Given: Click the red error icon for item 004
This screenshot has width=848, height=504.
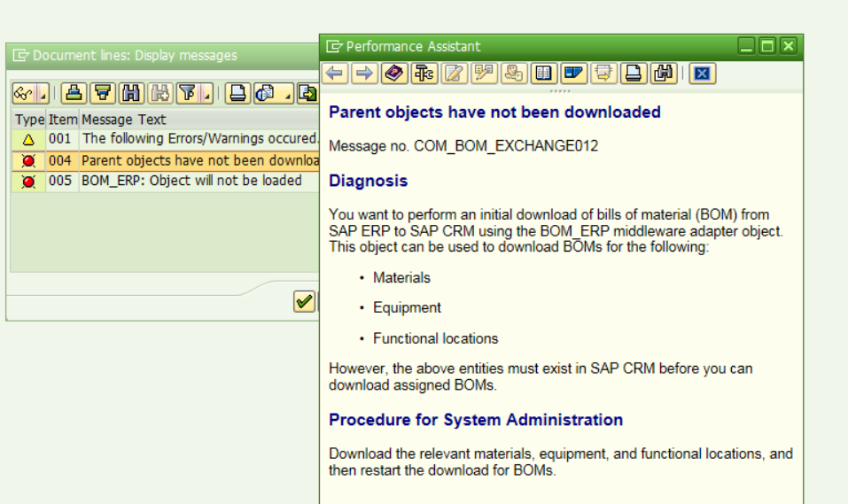Looking at the screenshot, I should [x=28, y=160].
